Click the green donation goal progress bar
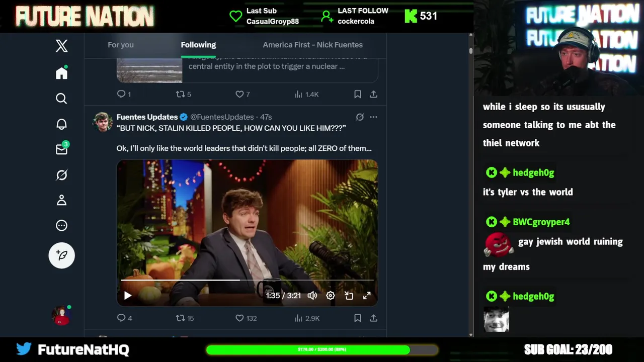The height and width of the screenshot is (362, 644). 322,349
